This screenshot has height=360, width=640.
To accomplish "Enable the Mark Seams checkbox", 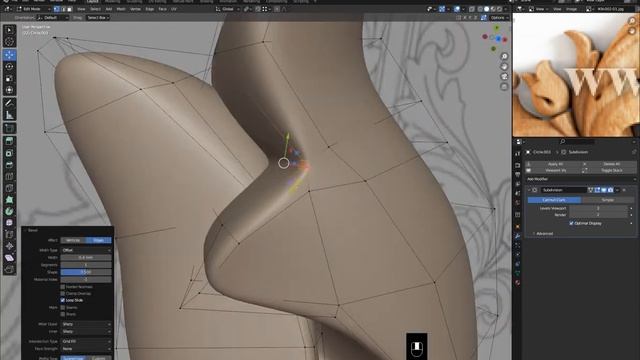I will point(62,307).
